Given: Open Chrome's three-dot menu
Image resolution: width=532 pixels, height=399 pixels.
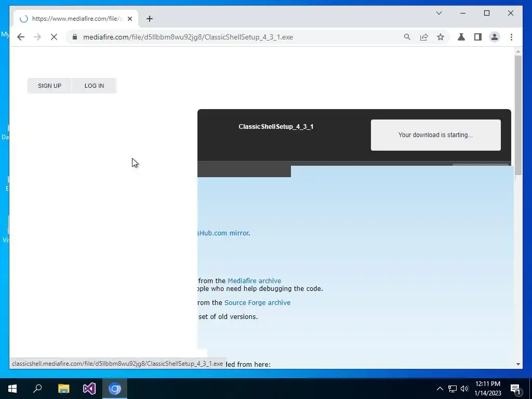Looking at the screenshot, I should coord(511,37).
